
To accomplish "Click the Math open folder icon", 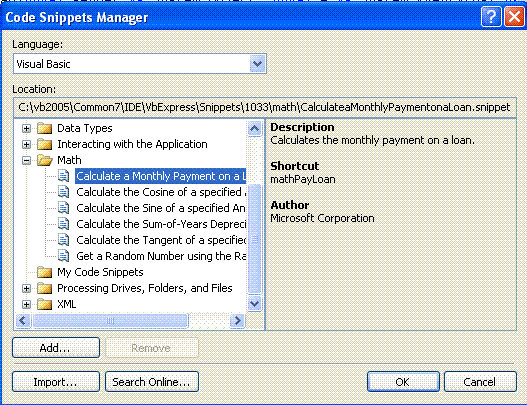I will (45, 160).
